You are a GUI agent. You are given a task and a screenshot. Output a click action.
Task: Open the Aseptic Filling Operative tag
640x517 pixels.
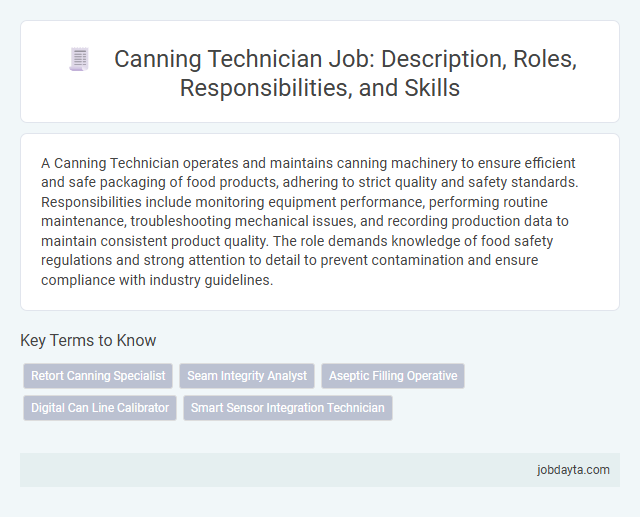click(393, 376)
